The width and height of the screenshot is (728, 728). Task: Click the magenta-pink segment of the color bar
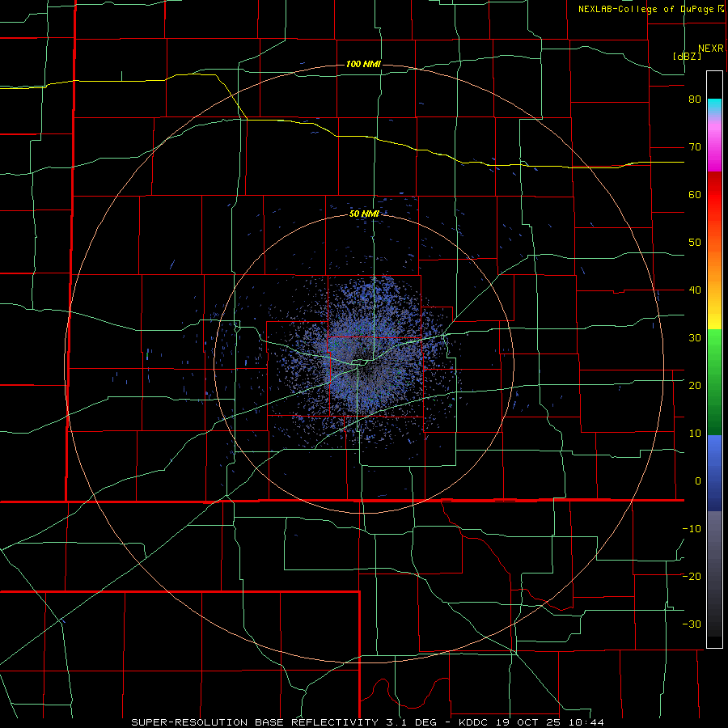coord(714,144)
